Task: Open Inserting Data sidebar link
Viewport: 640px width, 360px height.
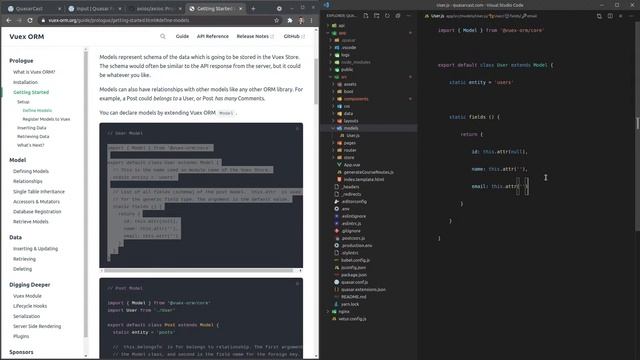Action: tap(31, 128)
